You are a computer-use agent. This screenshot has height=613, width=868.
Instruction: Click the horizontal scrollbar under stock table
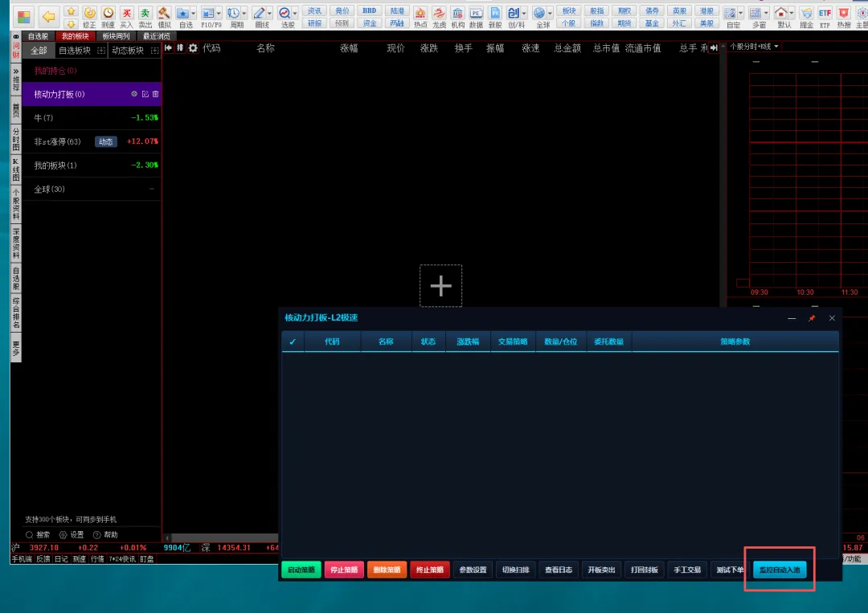[x=224, y=537]
